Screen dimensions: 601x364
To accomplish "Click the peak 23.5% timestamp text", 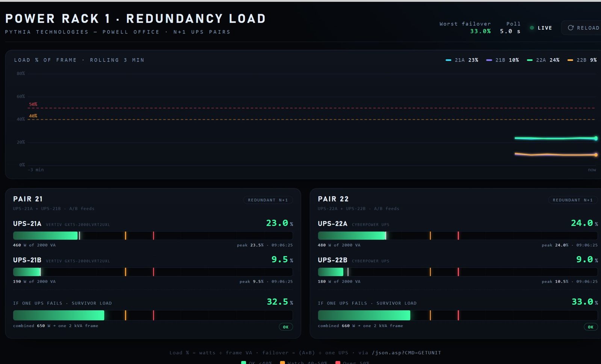I will click(x=265, y=245).
